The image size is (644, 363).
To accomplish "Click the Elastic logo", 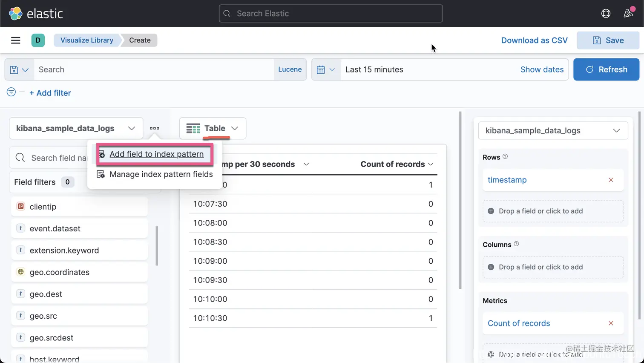I will [36, 14].
